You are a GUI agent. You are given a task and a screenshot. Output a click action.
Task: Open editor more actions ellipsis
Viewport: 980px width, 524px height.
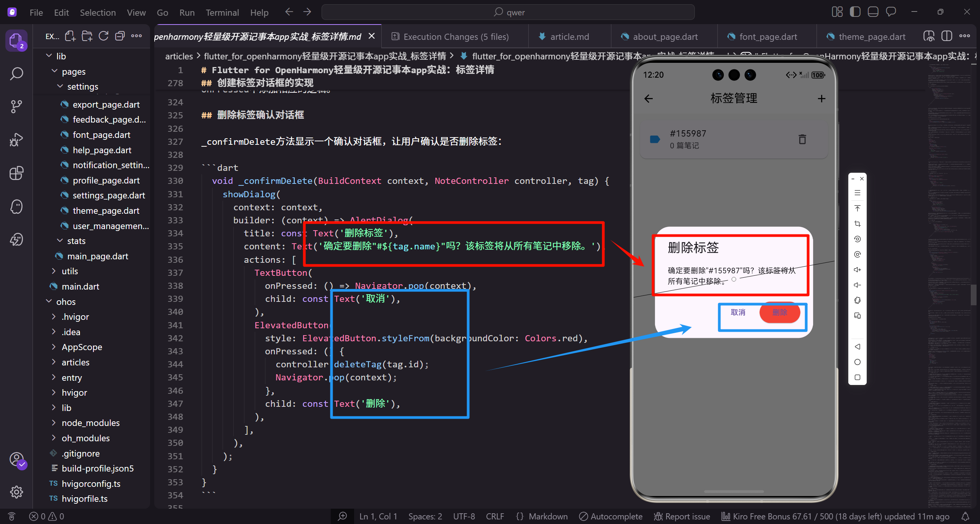(x=964, y=36)
